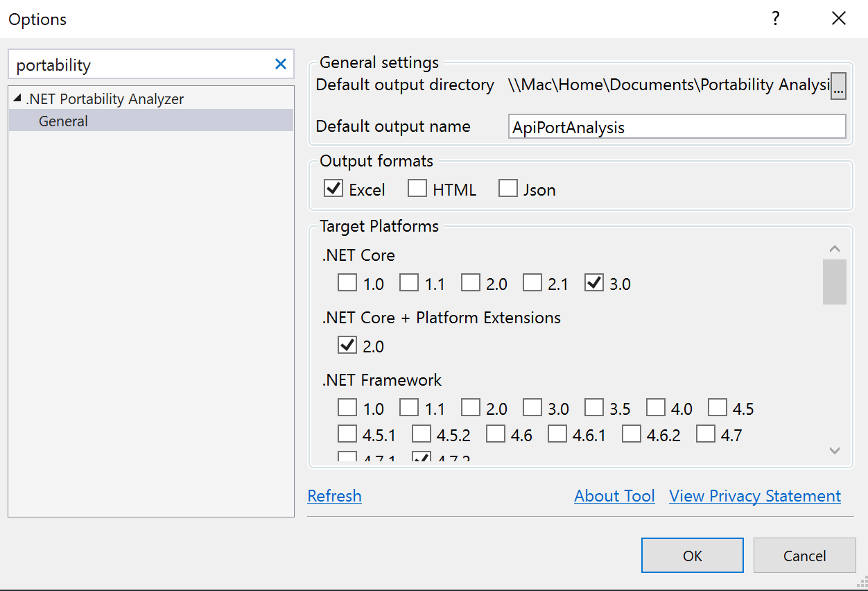
Task: Click the "Default output name" label
Action: tap(393, 126)
